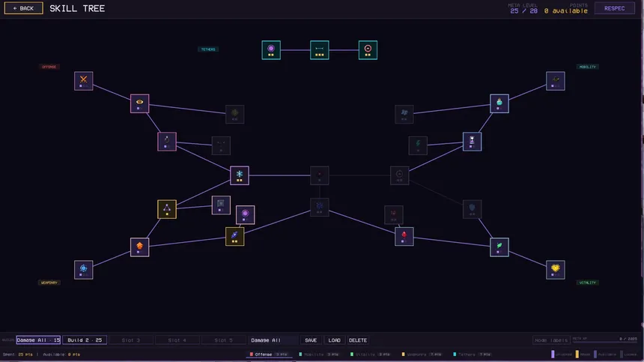Screen dimensions: 644x362
Task: Click the Meta XP progress bar
Action: [604, 342]
